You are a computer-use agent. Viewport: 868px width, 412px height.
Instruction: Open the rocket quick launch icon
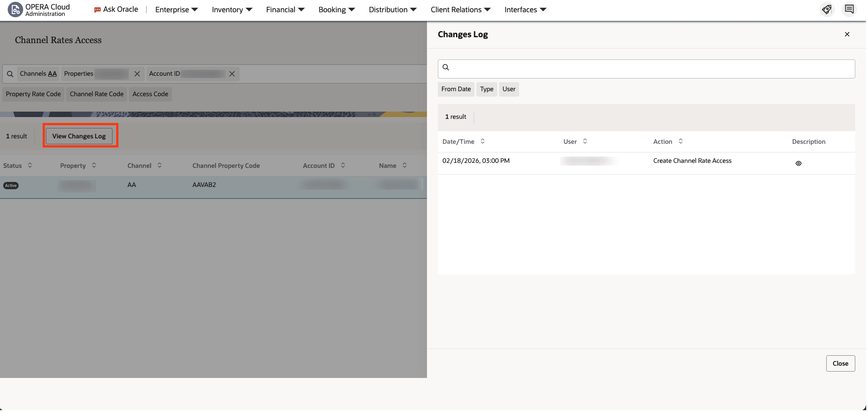pyautogui.click(x=827, y=10)
